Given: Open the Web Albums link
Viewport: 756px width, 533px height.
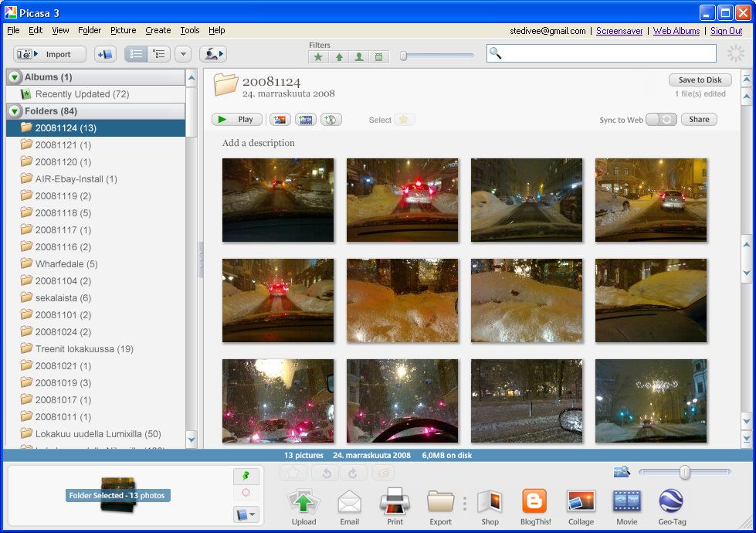Looking at the screenshot, I should 676,31.
